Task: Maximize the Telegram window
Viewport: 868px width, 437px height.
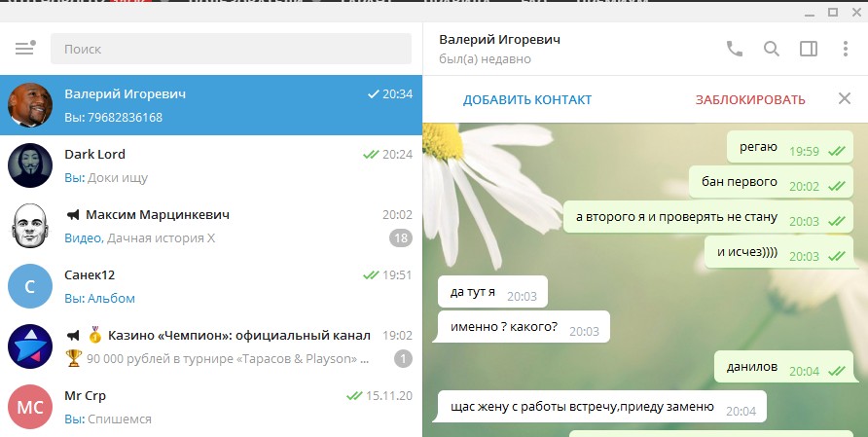Action: (833, 13)
